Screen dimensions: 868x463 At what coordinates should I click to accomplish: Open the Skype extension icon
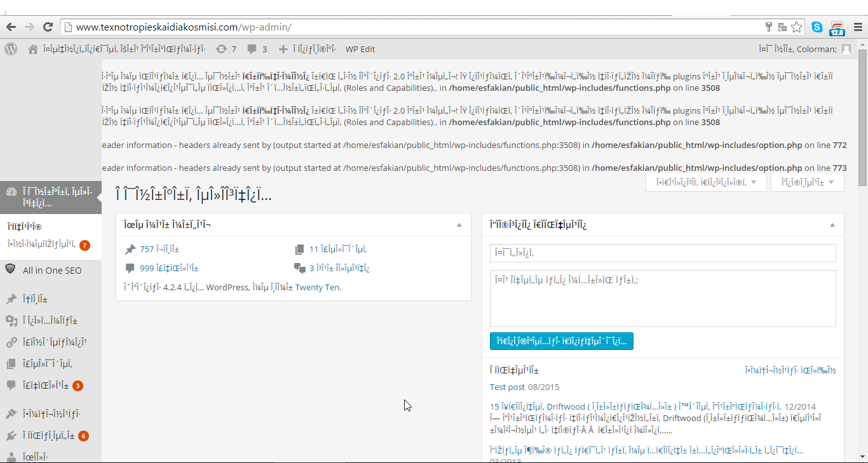pyautogui.click(x=817, y=27)
